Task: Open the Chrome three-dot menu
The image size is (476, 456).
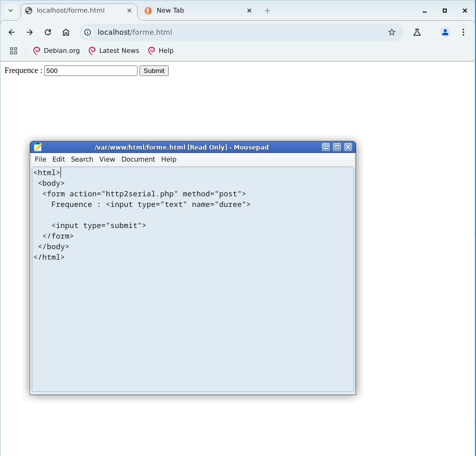Action: [x=463, y=32]
